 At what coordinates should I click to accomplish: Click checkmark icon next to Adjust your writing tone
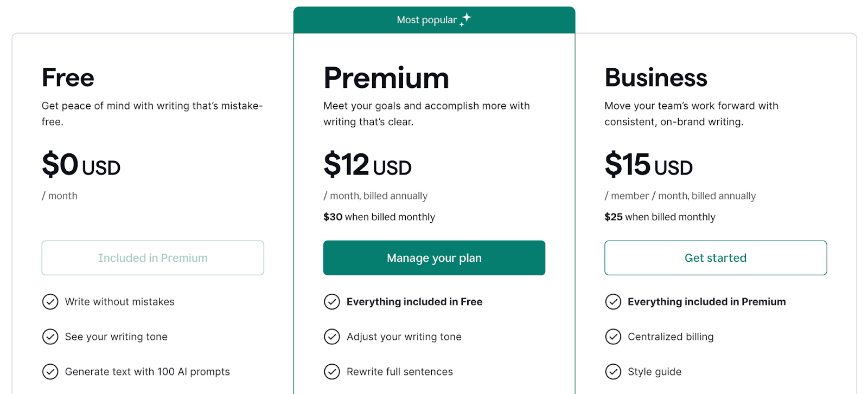332,337
